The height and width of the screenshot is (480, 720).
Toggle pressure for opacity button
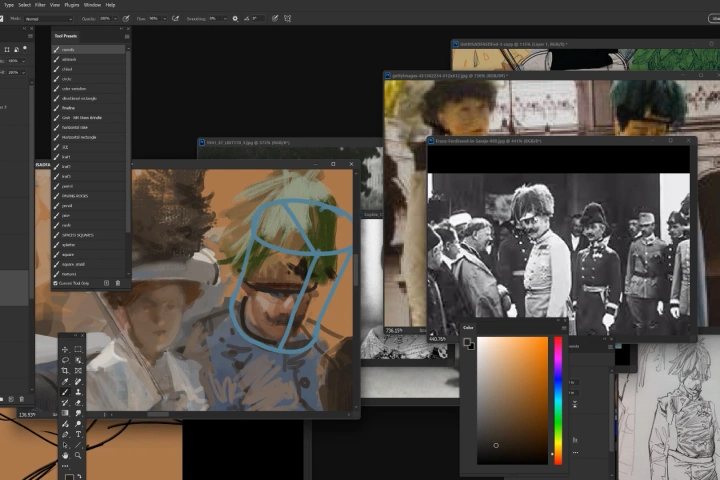(x=126, y=18)
